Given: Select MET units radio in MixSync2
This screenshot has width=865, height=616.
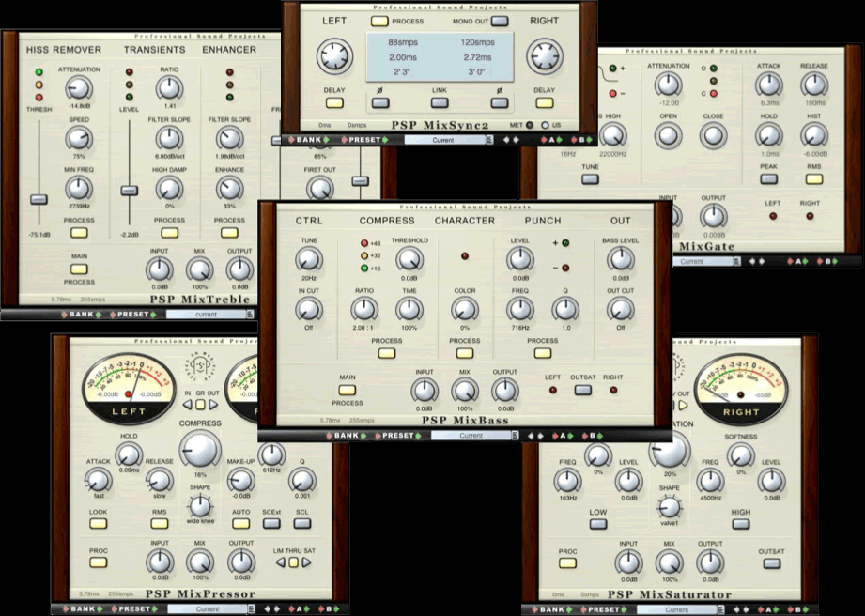Looking at the screenshot, I should 530,125.
